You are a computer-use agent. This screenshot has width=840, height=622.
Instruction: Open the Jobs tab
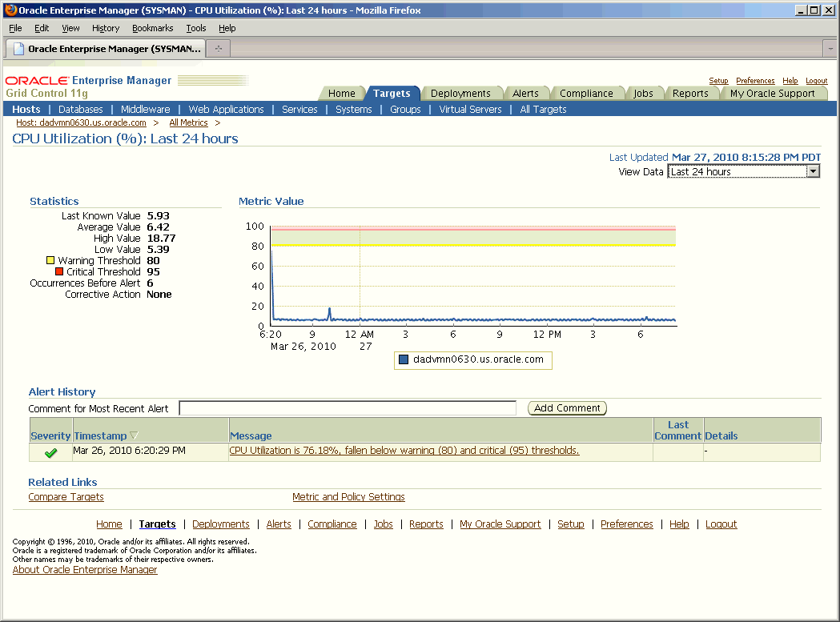pyautogui.click(x=643, y=93)
